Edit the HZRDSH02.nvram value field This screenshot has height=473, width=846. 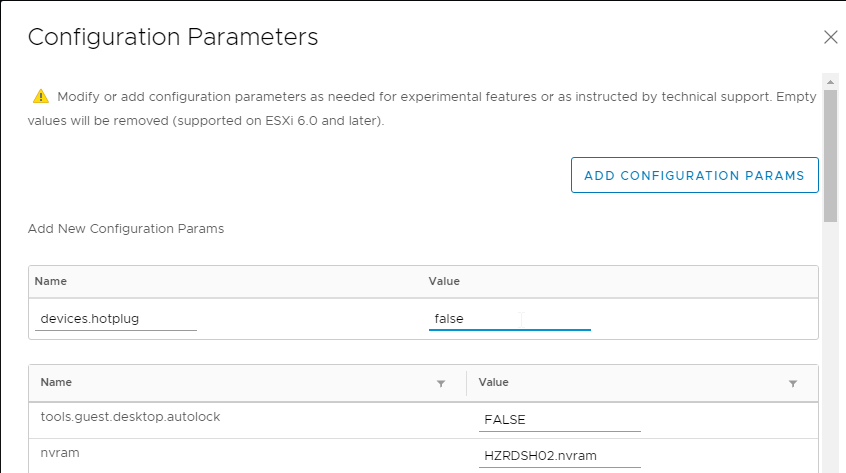pyautogui.click(x=560, y=456)
